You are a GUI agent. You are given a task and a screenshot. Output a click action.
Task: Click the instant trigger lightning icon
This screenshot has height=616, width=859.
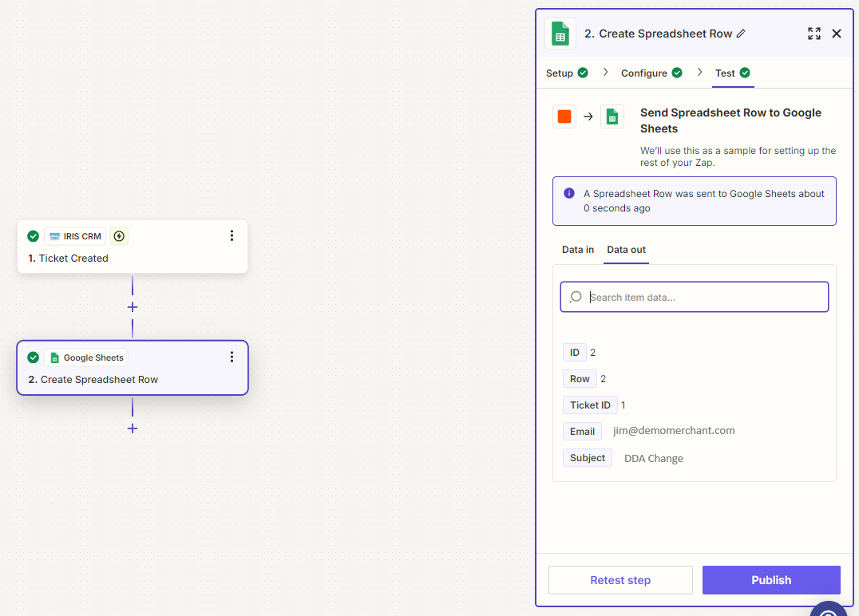(x=119, y=236)
